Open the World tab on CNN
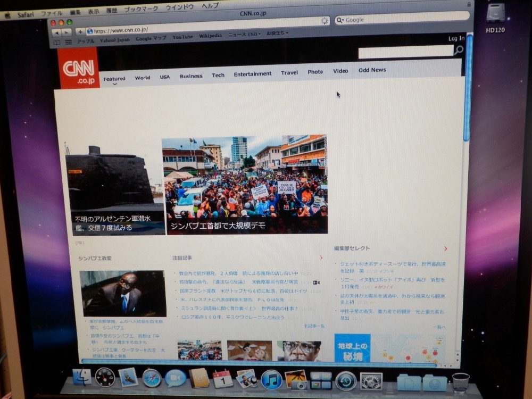The height and width of the screenshot is (399, 532). [143, 78]
